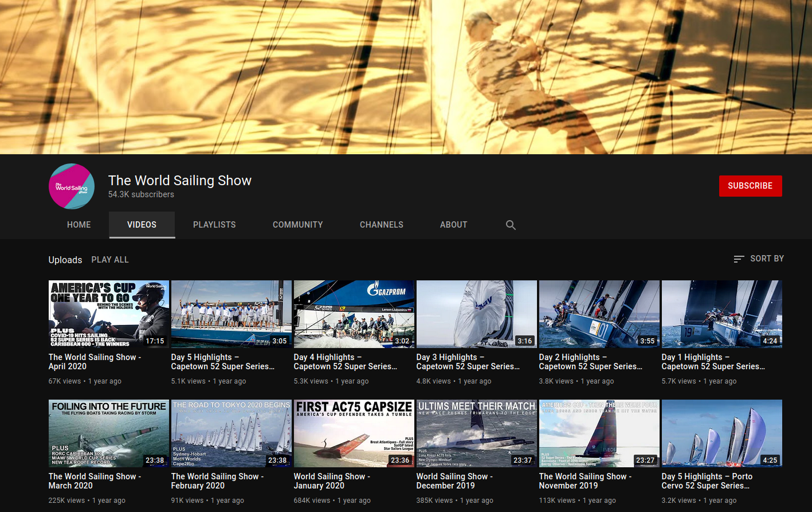
Task: Click Day 4 Highlights Capetown 52 title
Action: (346, 362)
